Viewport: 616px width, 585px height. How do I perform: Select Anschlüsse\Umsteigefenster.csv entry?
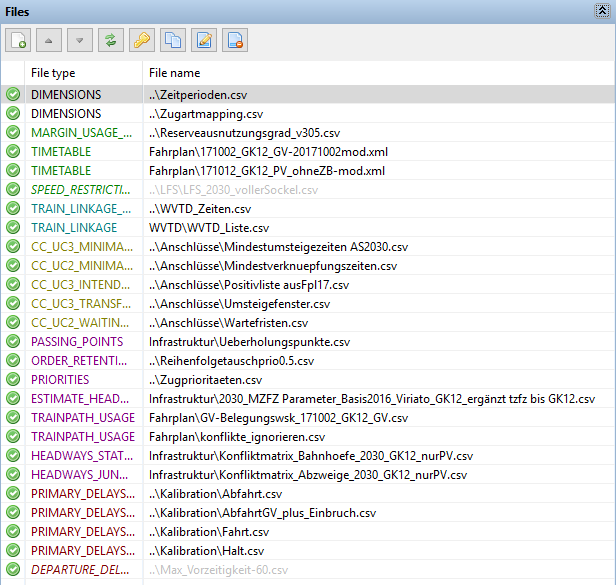point(240,304)
